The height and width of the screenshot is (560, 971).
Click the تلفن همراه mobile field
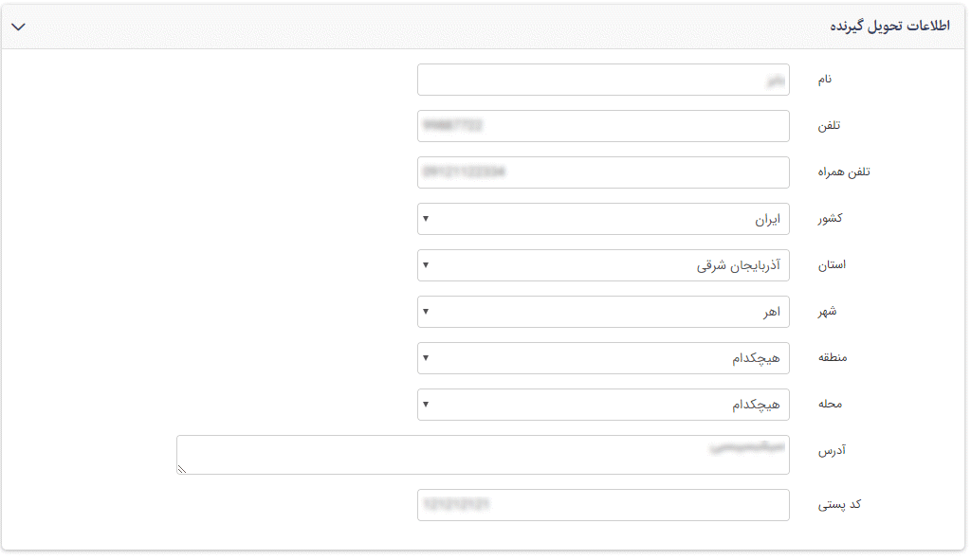point(603,172)
